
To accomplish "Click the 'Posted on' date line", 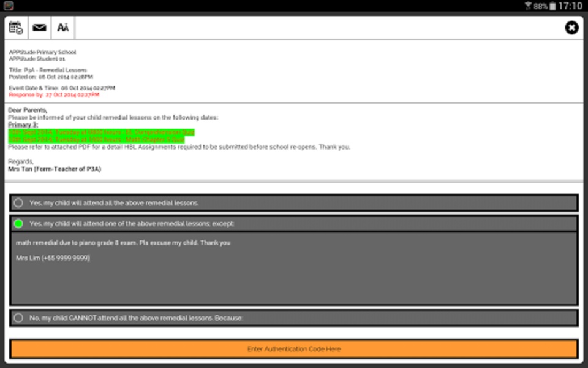I will (51, 77).
